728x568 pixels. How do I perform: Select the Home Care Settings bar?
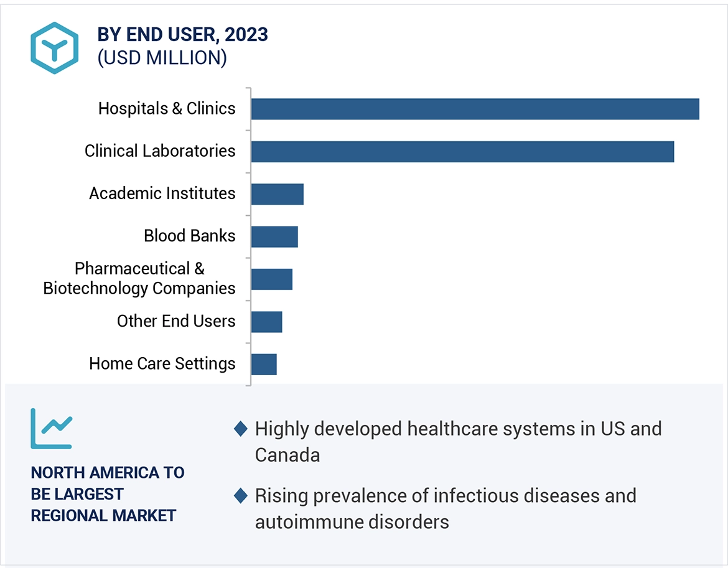[264, 364]
